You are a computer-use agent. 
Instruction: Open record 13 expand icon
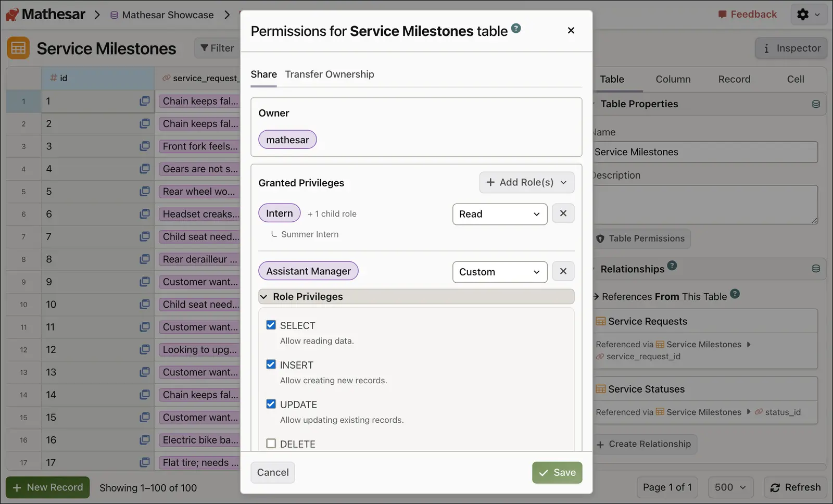[x=145, y=372]
